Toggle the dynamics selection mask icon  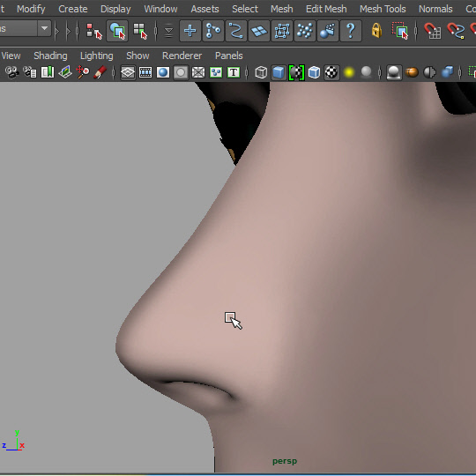pyautogui.click(x=305, y=31)
